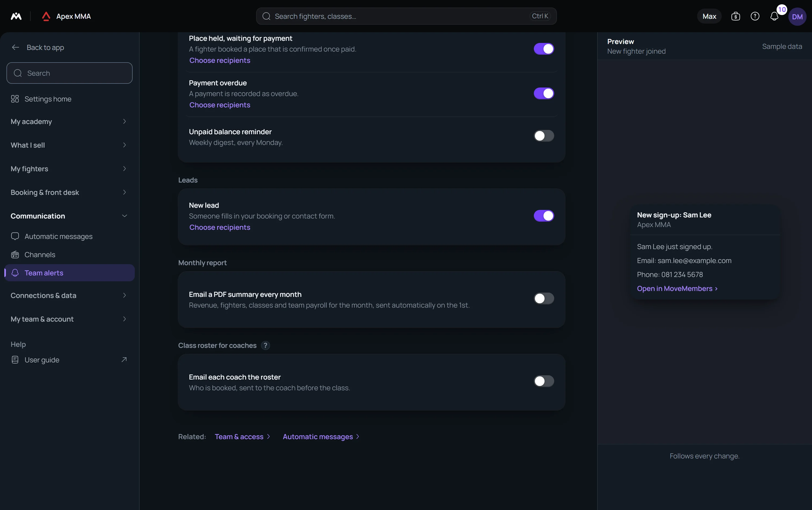Click the Apex MMA red logo
Screen dimensions: 812x510
(x=46, y=16)
